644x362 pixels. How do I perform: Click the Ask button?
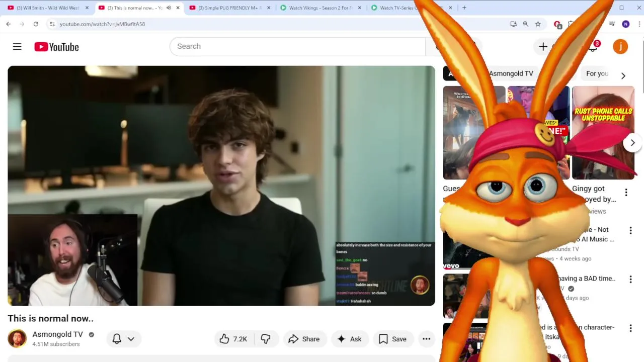(349, 339)
